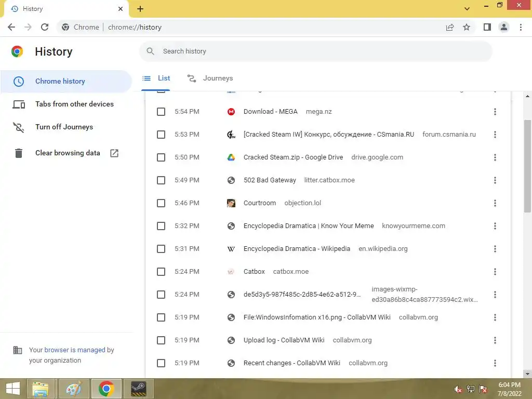Click the vertical scrollbar thumb of history list
The image size is (532, 399).
click(x=527, y=166)
